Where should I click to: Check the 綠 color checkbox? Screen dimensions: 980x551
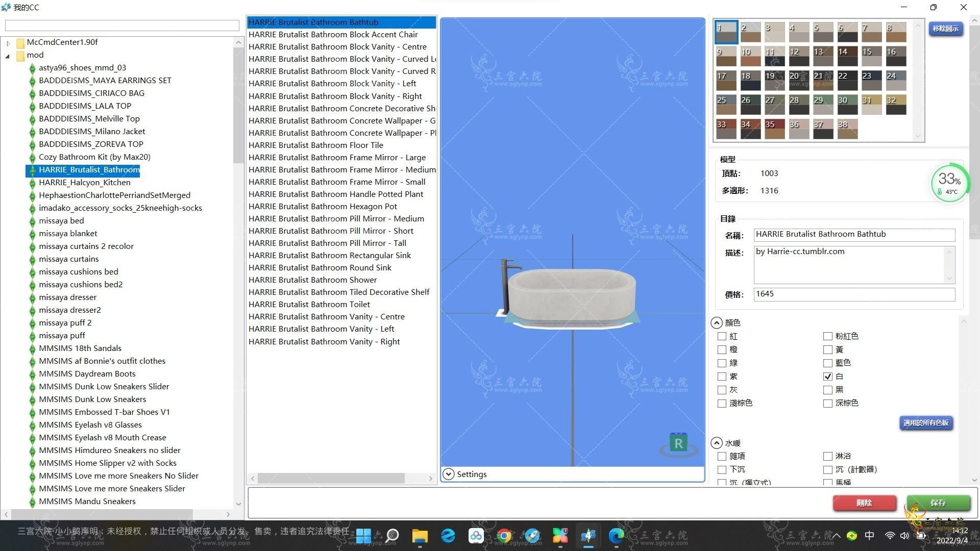(x=722, y=363)
